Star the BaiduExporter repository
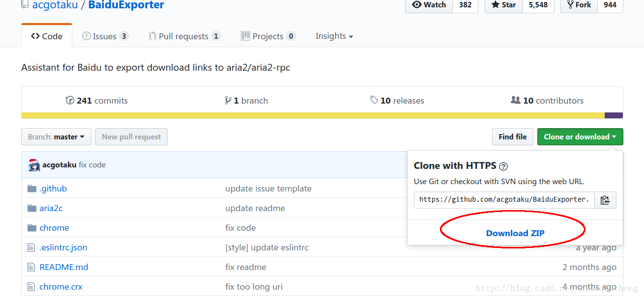Viewport: 644px width, 298px height. tap(503, 5)
